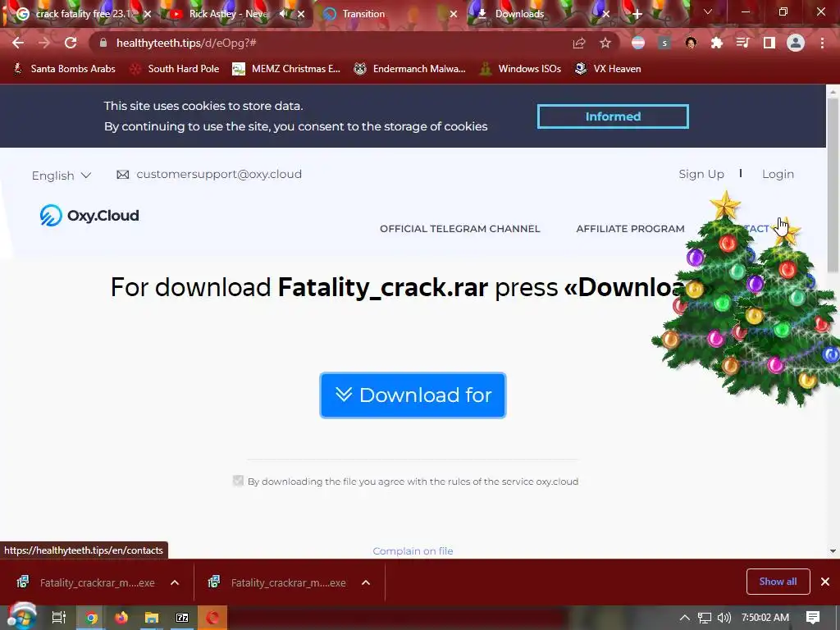Screen dimensions: 840x630
Task: Share this page via the share icon
Action: (x=578, y=43)
